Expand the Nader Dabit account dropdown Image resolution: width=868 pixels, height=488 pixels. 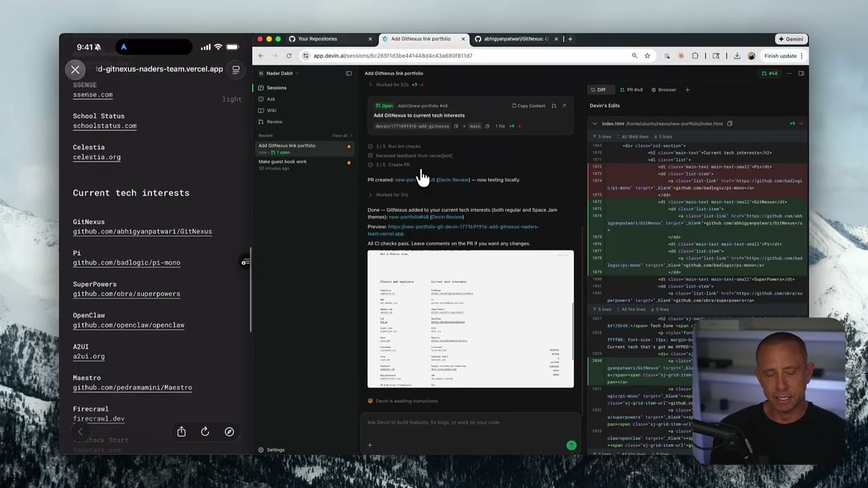[x=279, y=73]
